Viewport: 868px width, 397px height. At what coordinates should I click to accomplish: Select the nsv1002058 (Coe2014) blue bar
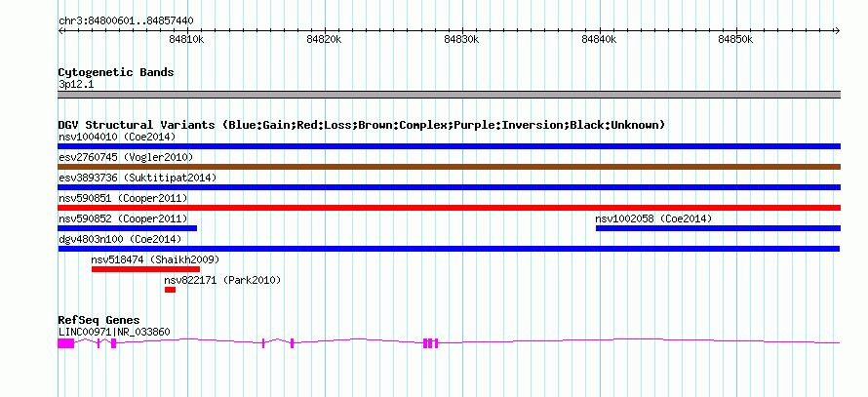pos(718,228)
